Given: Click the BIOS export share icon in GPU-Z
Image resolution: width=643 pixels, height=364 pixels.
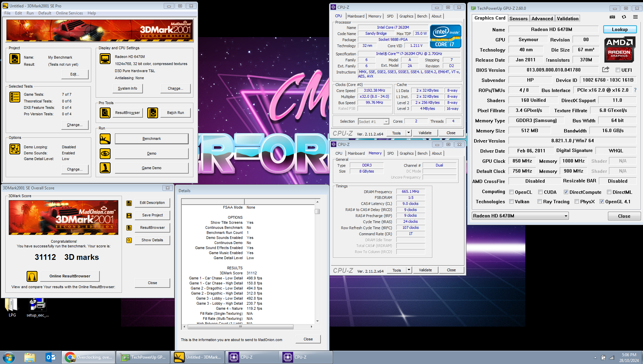Looking at the screenshot, I should (x=606, y=70).
